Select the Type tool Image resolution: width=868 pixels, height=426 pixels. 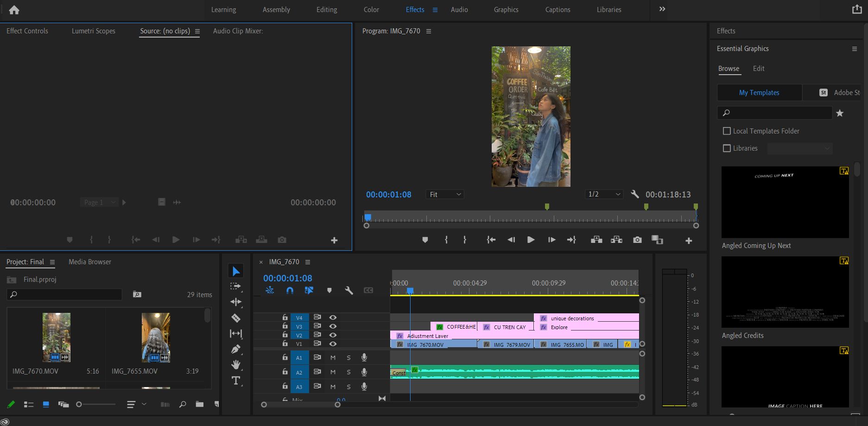[236, 381]
